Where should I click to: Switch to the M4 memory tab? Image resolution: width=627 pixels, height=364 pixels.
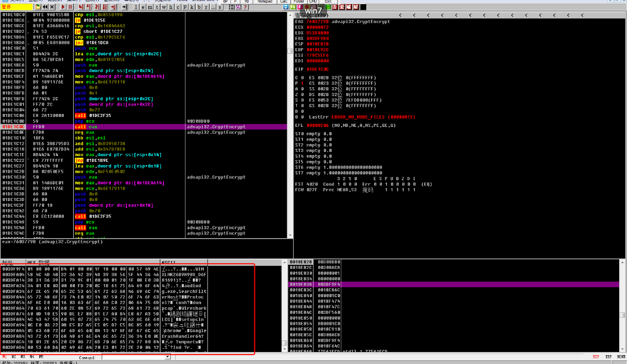coord(32,357)
